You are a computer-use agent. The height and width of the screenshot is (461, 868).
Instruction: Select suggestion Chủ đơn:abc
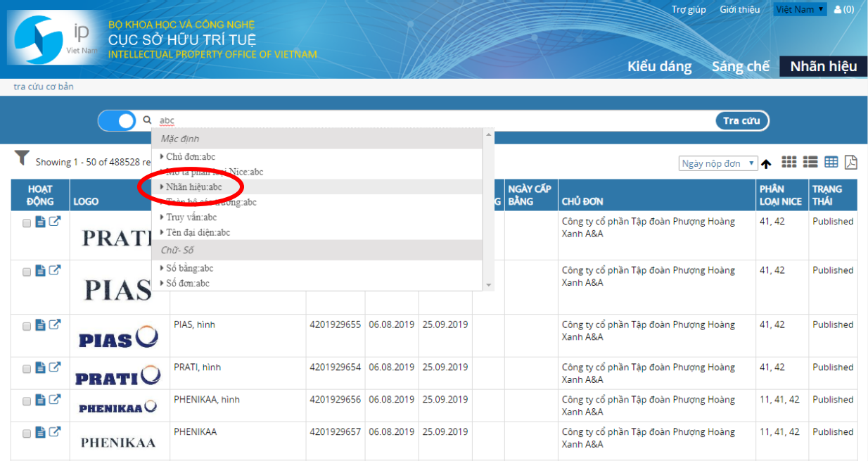click(x=318, y=156)
